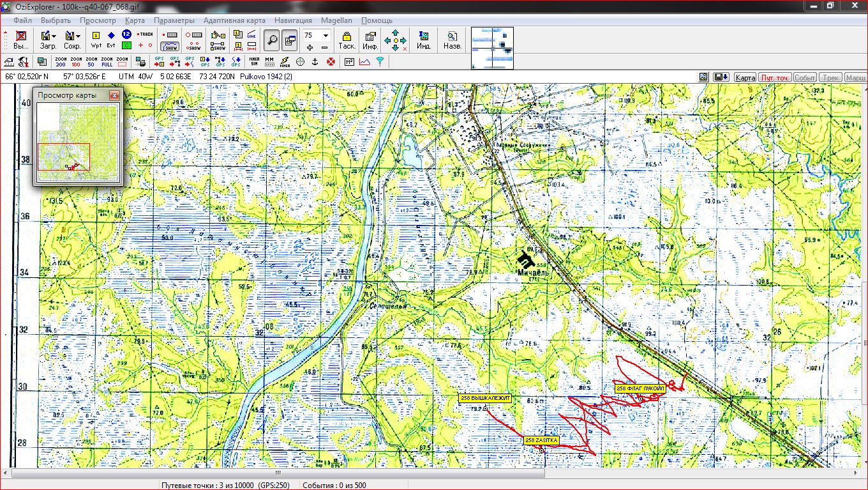Open the Адаптивная карта menu
This screenshot has width=868, height=490.
234,20
